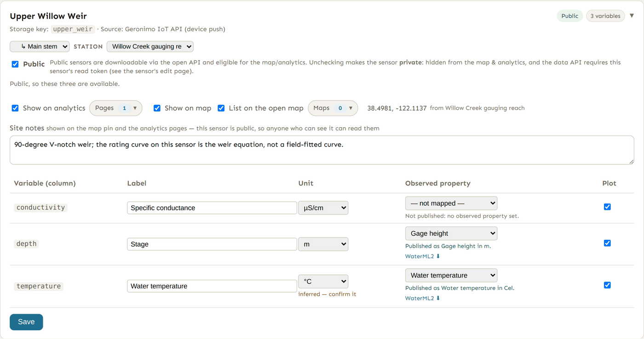Click the depth variable name
The height and width of the screenshot is (339, 644).
[26, 244]
